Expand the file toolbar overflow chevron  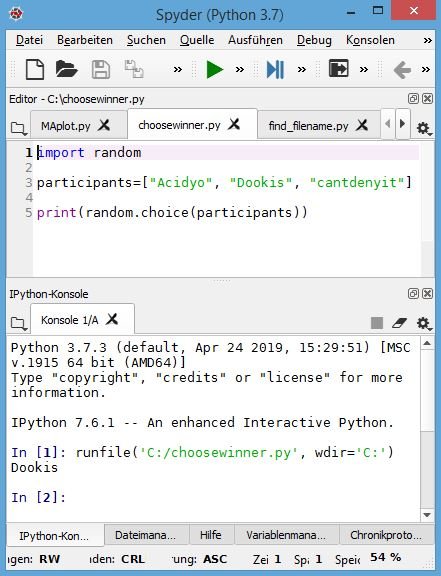pyautogui.click(x=178, y=69)
